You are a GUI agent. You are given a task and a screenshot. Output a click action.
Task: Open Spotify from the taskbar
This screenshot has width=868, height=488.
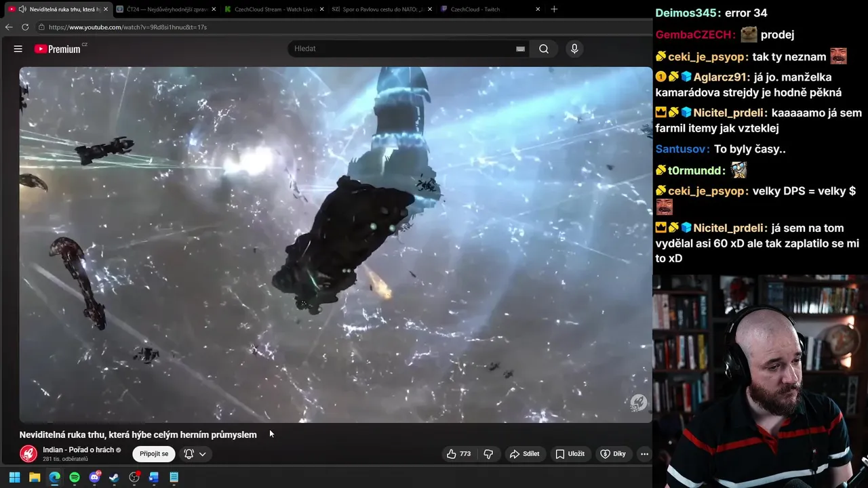click(75, 477)
